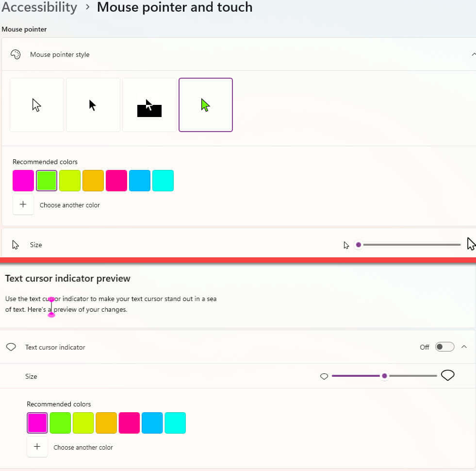Select the inverted mouse pointer style
The height and width of the screenshot is (471, 476).
tap(149, 105)
